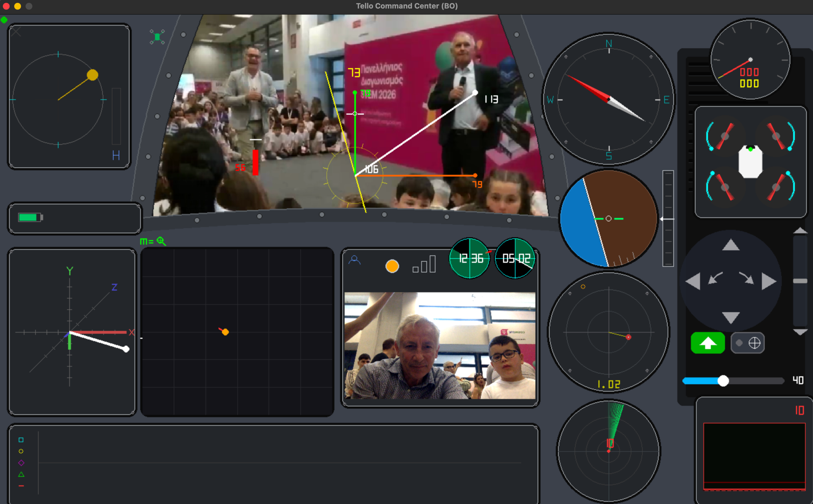Toggle the orange recording indicator circle
813x504 pixels.
click(392, 266)
